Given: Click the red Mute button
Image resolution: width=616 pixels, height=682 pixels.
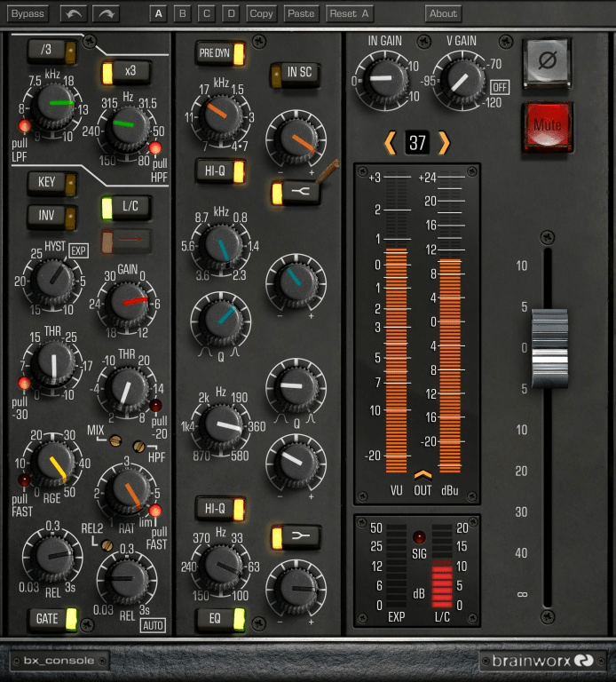Looking at the screenshot, I should (547, 126).
